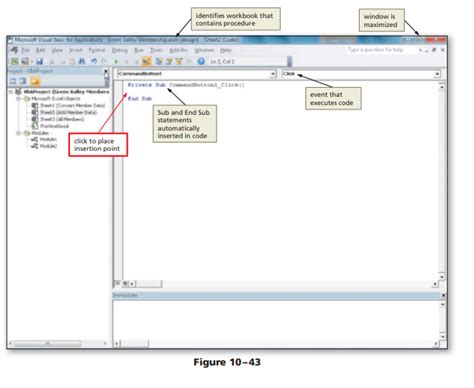Open Find using the binoculars icon
474x388 pixels.
[82, 61]
